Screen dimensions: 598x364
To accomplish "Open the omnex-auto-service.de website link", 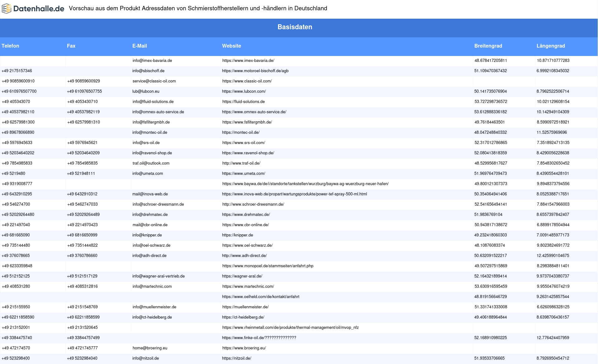I will click(x=254, y=112).
